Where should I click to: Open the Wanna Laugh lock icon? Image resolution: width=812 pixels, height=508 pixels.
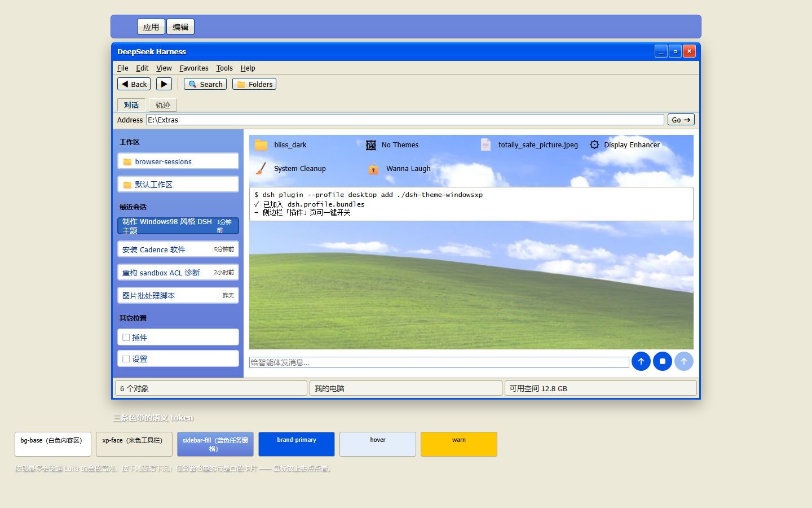[x=373, y=169]
